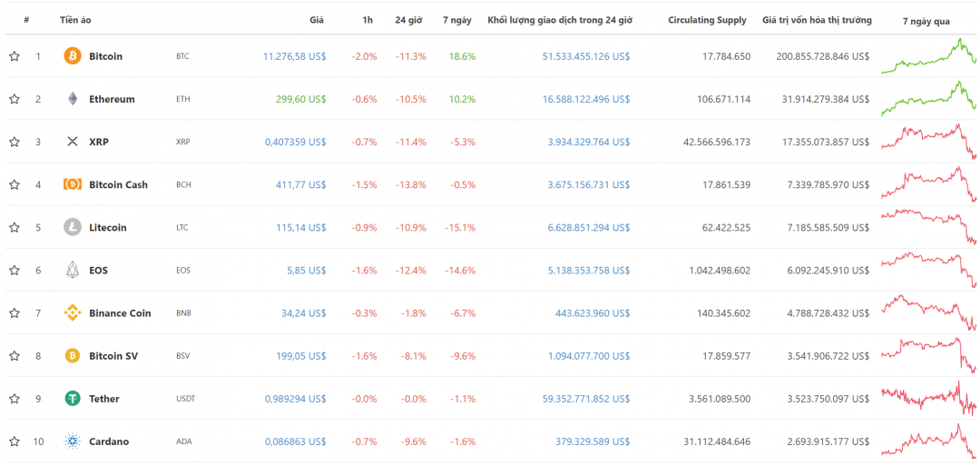Toggle the favorite star for Bitcoin SV

click(x=15, y=356)
